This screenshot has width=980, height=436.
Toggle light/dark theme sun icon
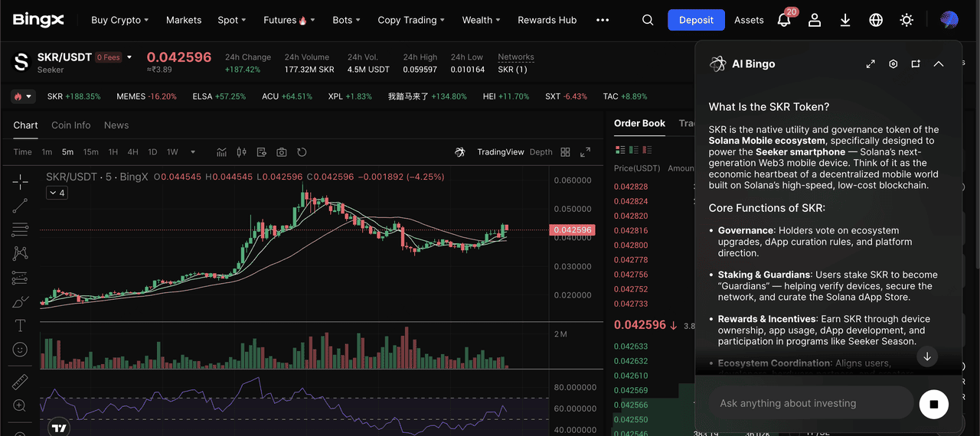[x=906, y=21]
